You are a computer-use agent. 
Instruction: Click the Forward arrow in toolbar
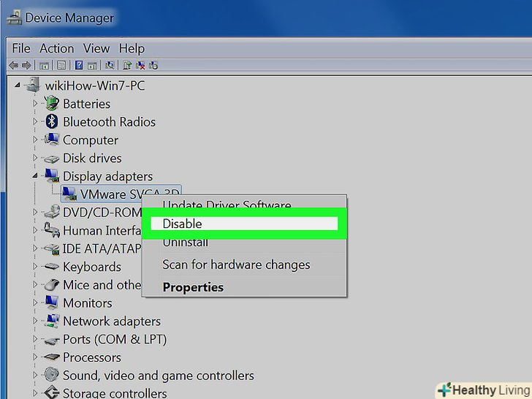26,65
